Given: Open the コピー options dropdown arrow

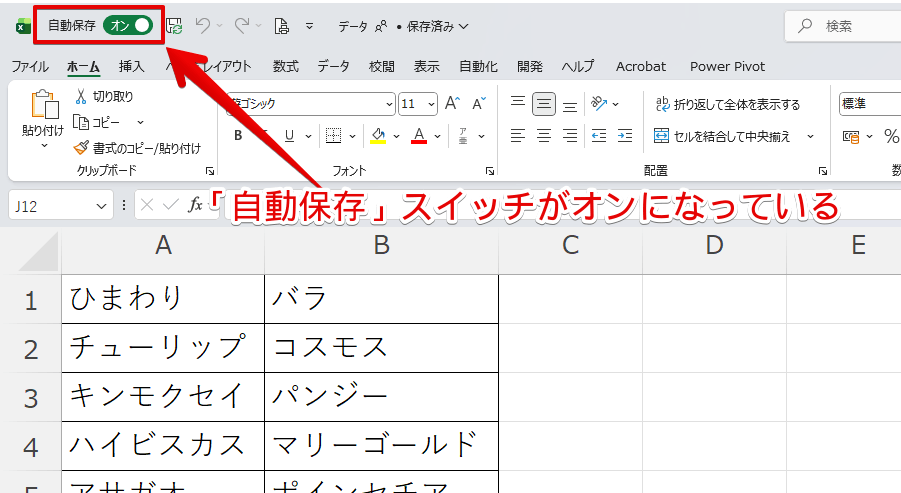Looking at the screenshot, I should 140,122.
